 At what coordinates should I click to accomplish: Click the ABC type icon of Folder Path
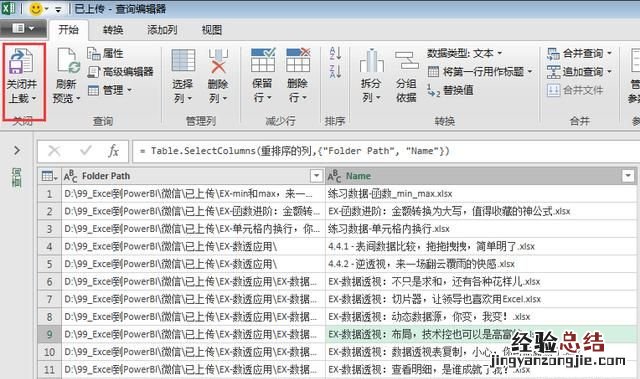pyautogui.click(x=70, y=176)
